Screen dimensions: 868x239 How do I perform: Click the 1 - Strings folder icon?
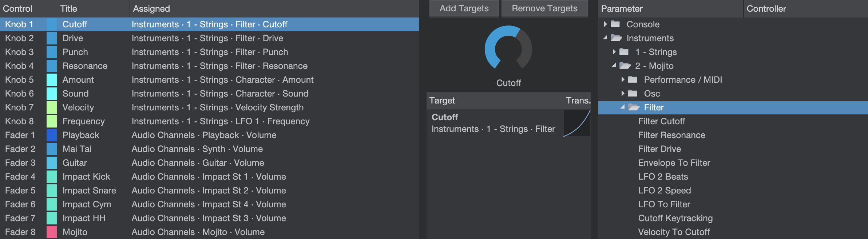(624, 52)
